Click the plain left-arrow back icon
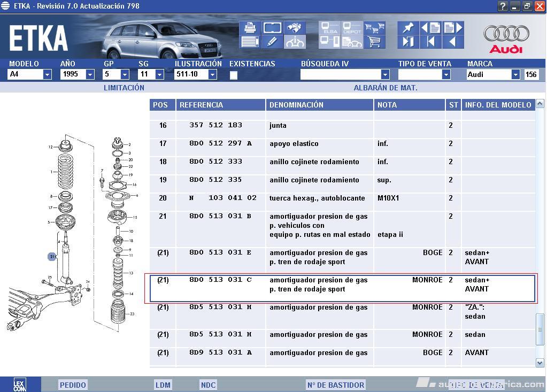The image size is (547, 392). click(x=453, y=42)
